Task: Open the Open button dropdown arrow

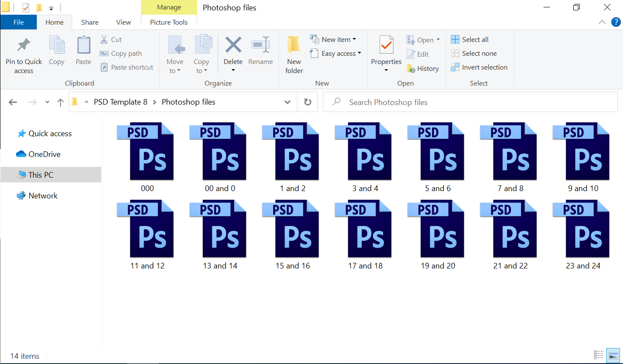Action: (x=438, y=40)
